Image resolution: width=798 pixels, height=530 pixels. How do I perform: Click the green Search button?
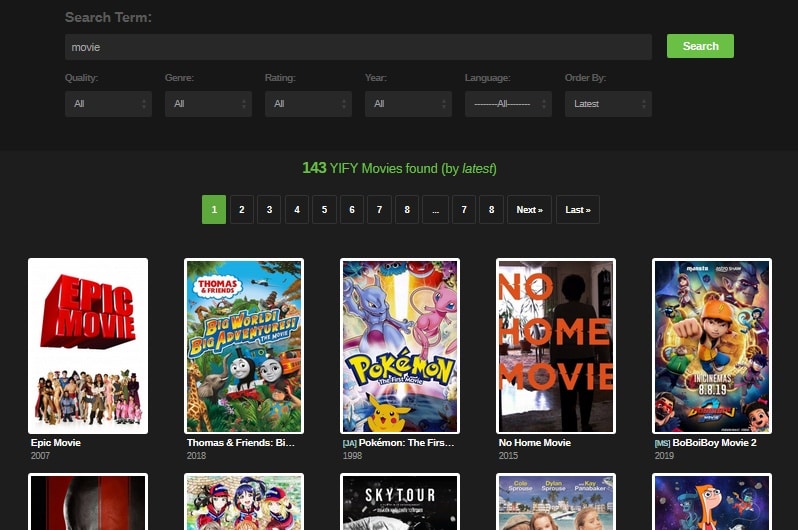[x=700, y=46]
